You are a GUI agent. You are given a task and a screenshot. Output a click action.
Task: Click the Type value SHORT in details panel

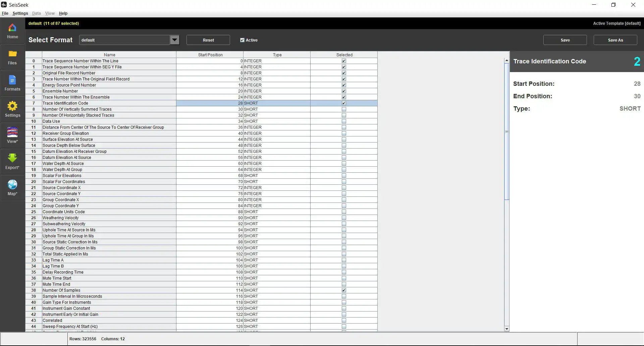[x=630, y=109]
